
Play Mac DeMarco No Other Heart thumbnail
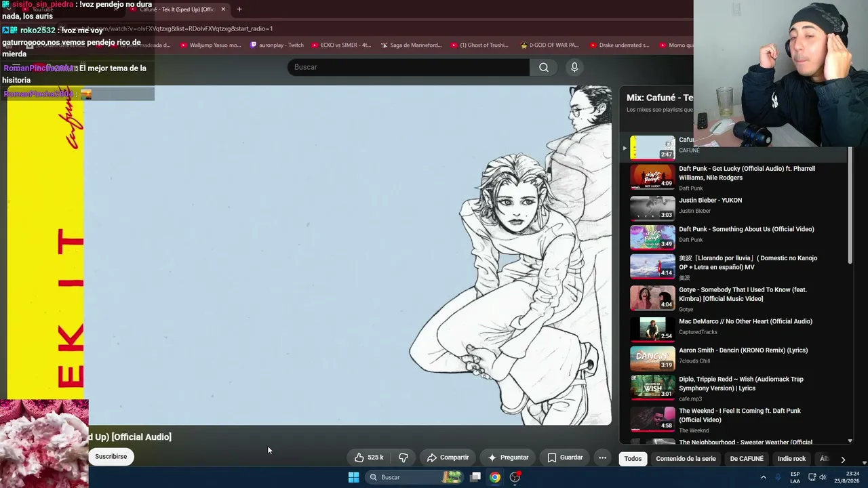pyautogui.click(x=652, y=329)
